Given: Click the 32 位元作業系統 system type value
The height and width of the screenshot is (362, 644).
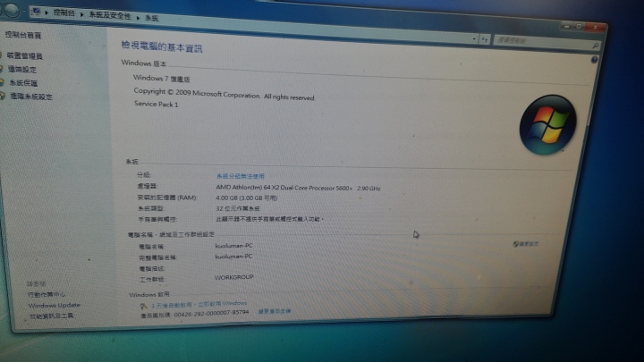Looking at the screenshot, I should (x=238, y=208).
